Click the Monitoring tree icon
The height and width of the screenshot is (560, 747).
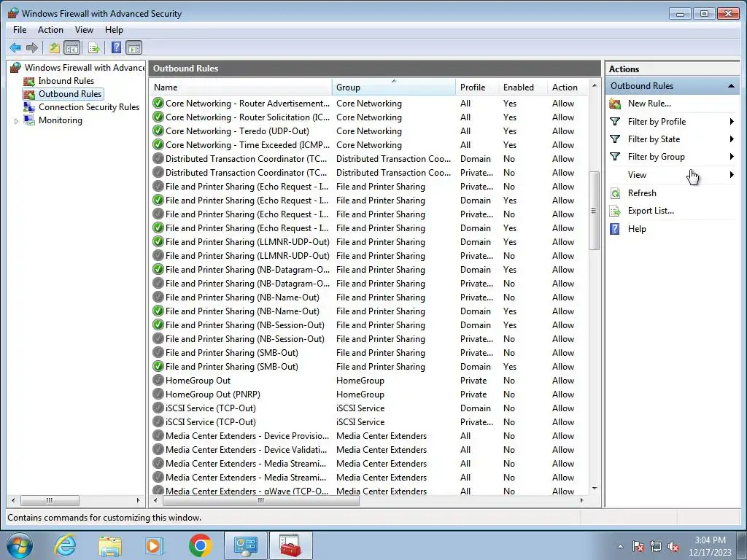click(x=29, y=120)
